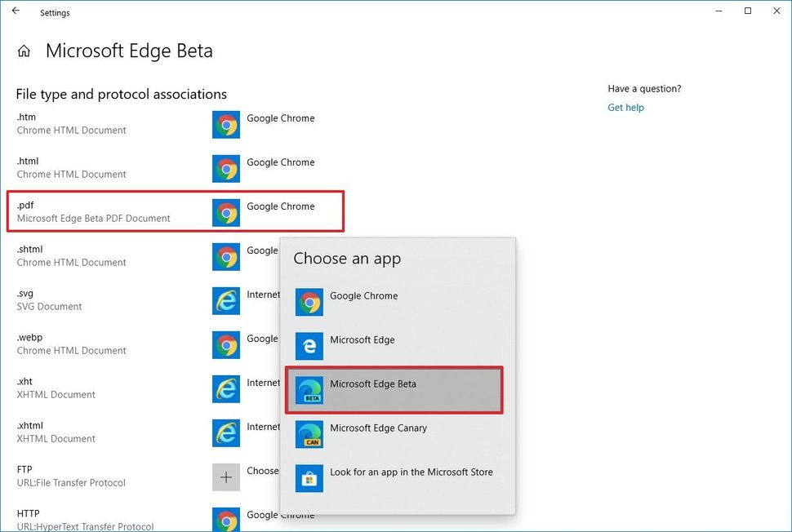Click the back arrow in Settings

pos(16,11)
